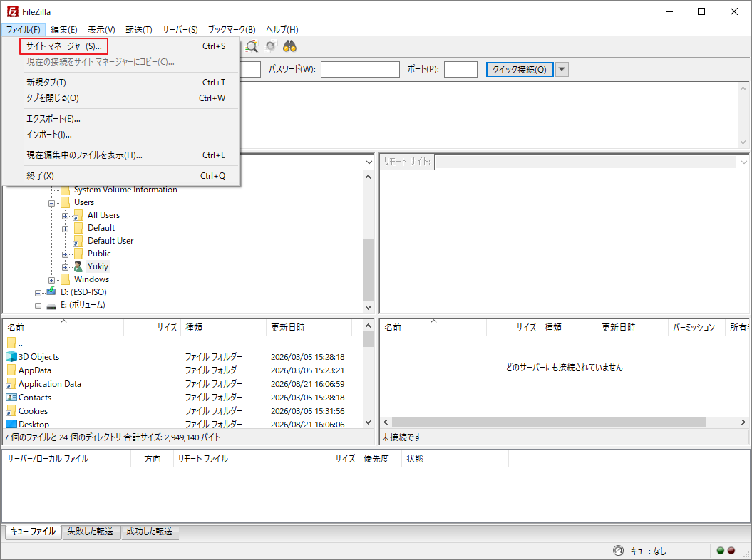Open the remote site (リモート サイト) path dropdown
The image size is (752, 560).
click(x=744, y=162)
